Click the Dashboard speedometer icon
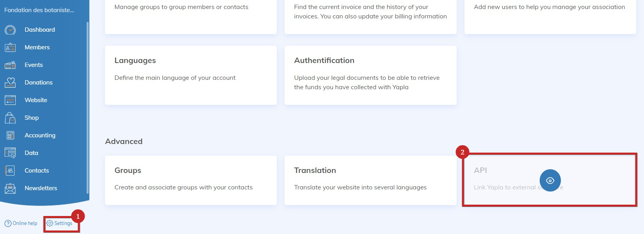The image size is (644, 234). (10, 30)
